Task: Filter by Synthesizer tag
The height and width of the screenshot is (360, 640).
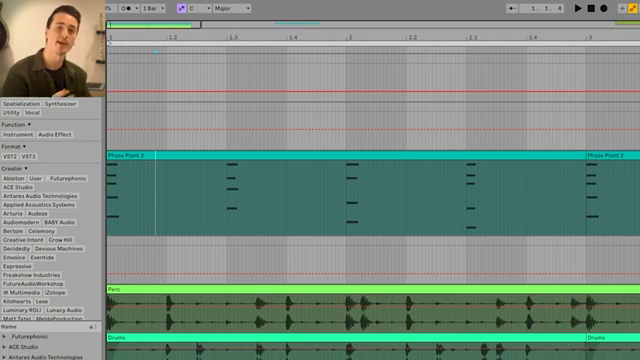Action: click(x=60, y=104)
